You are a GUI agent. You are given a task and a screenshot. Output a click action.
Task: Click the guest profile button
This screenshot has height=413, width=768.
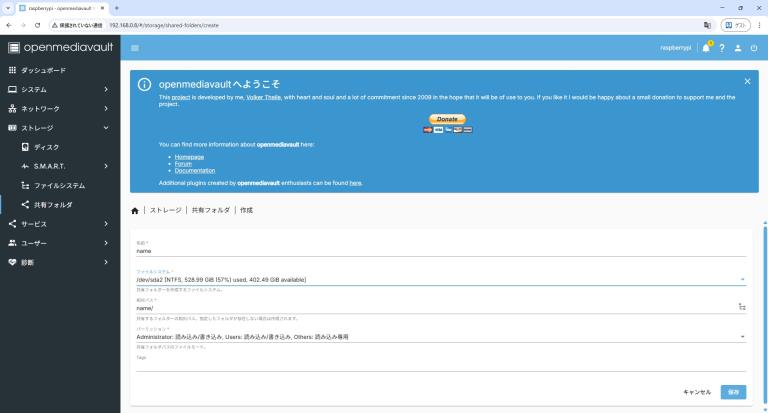736,25
